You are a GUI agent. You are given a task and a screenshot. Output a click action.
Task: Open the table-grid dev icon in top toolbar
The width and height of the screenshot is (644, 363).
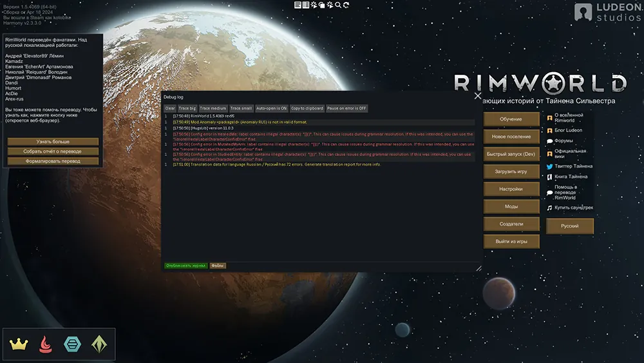tap(307, 5)
